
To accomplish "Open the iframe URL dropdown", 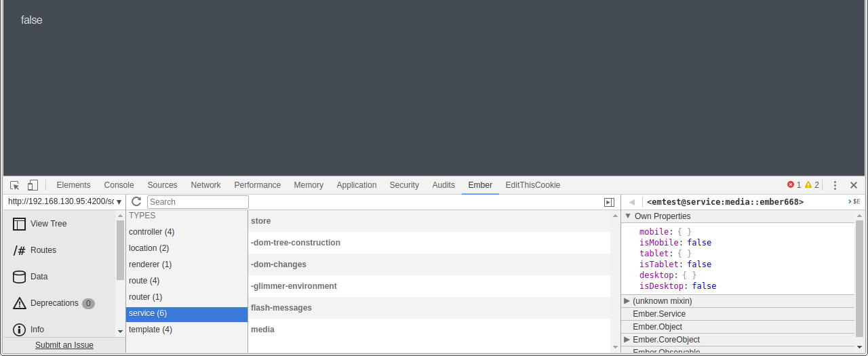I will (x=64, y=201).
